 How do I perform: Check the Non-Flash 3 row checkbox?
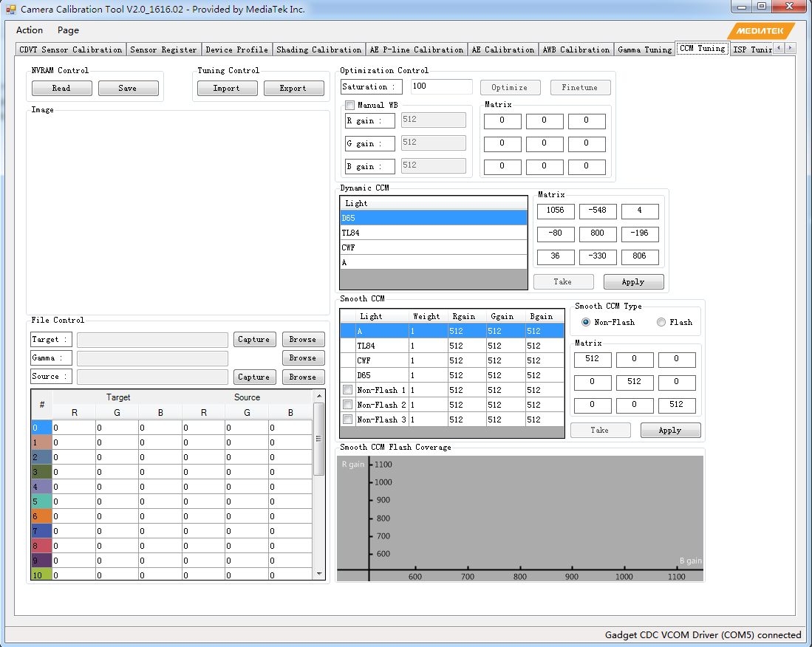pos(347,420)
